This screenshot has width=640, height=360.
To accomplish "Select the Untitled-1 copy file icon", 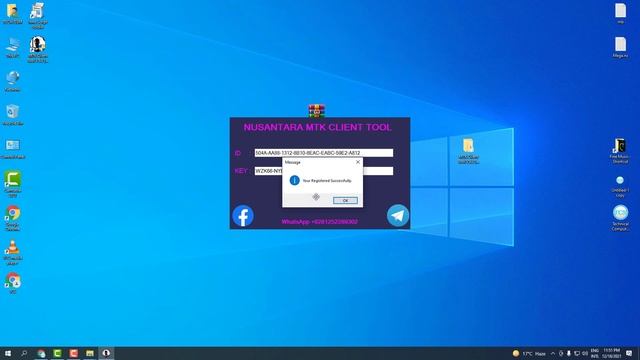I will [x=620, y=186].
